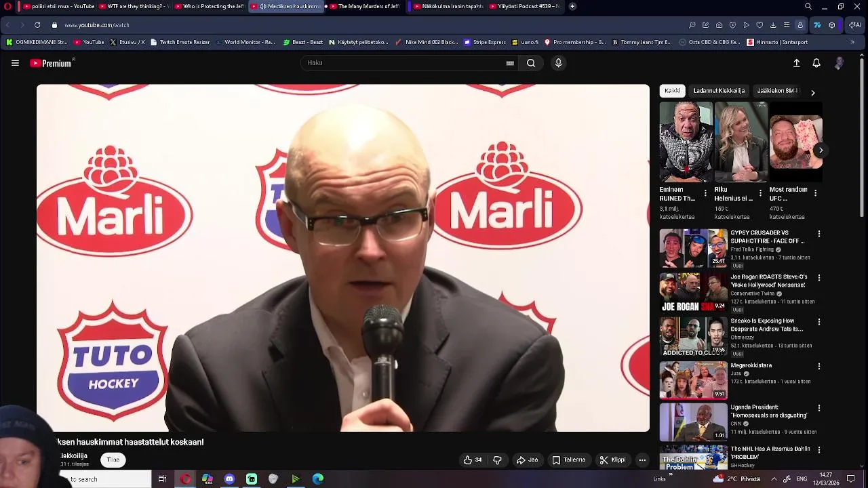This screenshot has height=488, width=868.
Task: Open options for GYPSY CRUSADER video
Action: [x=818, y=234]
